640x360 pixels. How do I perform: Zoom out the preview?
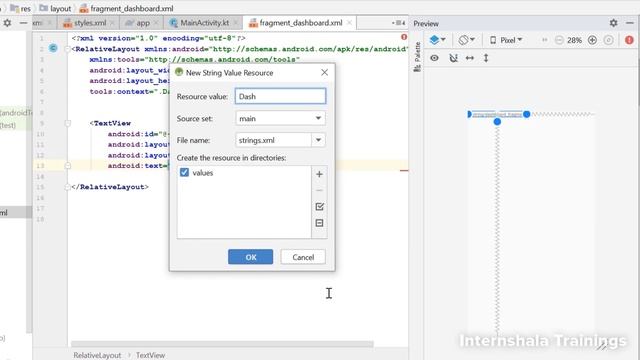point(559,40)
